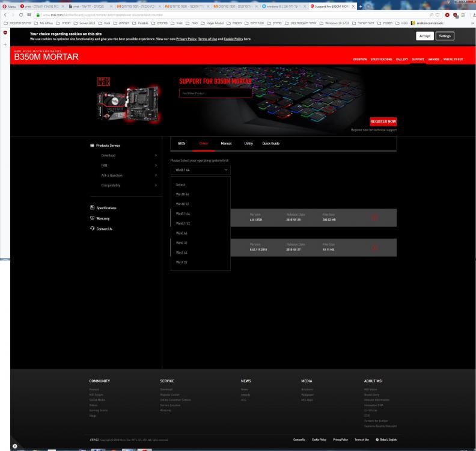Click the gear icon at page bottom-left

[15, 446]
